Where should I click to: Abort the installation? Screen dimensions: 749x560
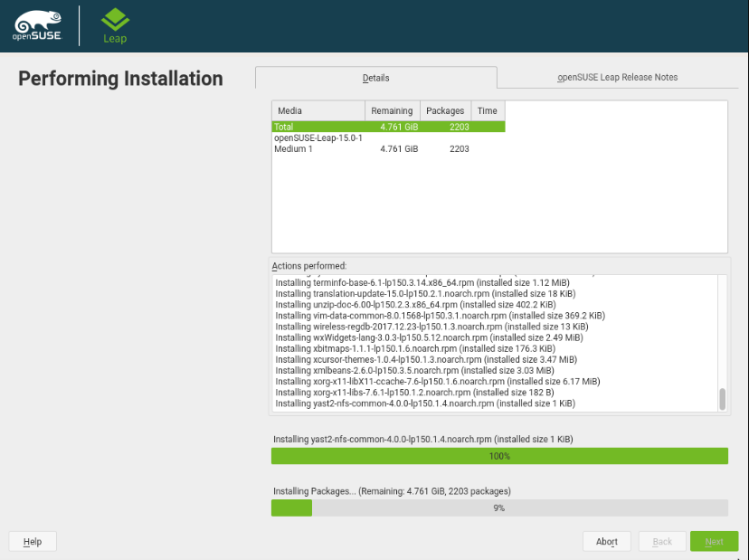tap(607, 541)
